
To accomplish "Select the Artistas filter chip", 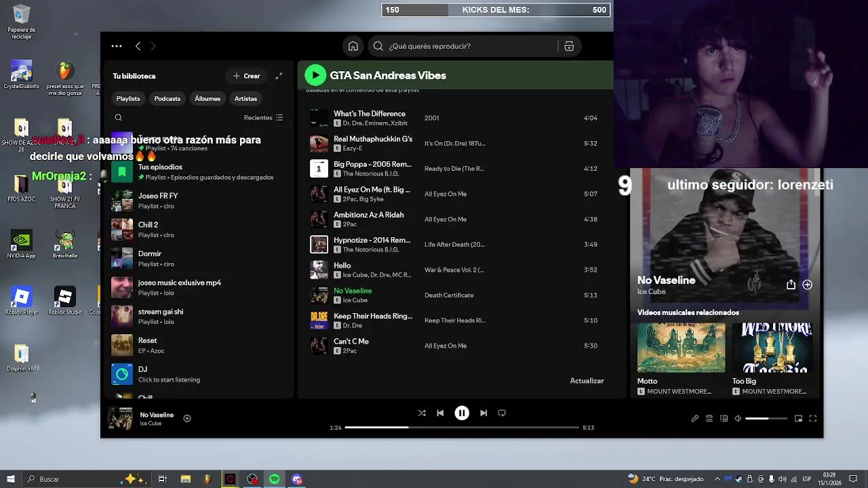I will pos(245,98).
